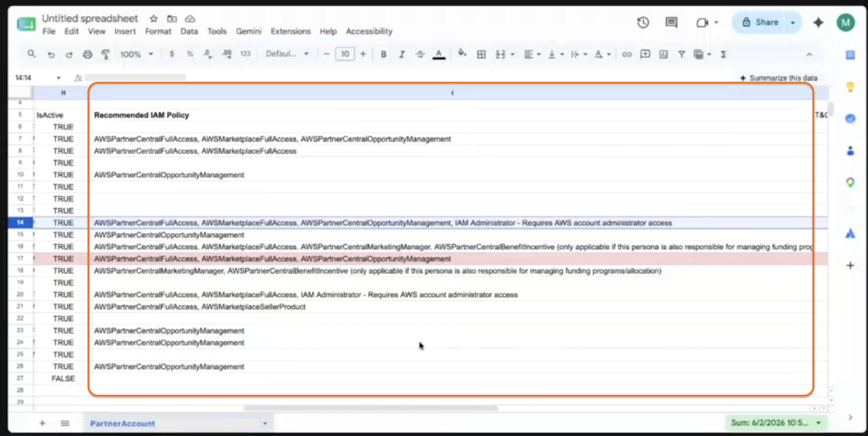The height and width of the screenshot is (436, 868).
Task: Toggle strikethrough formatting
Action: pyautogui.click(x=420, y=55)
